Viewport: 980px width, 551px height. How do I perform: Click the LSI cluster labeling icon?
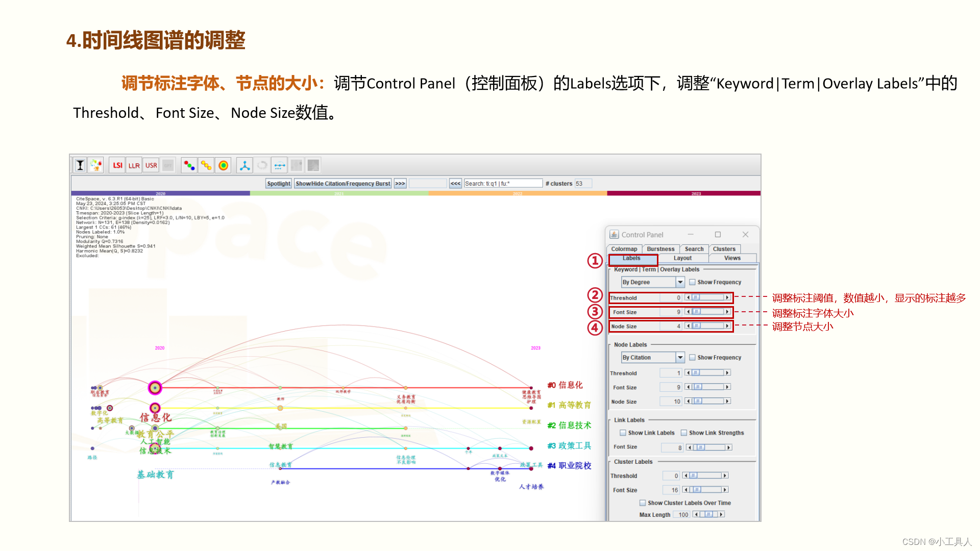click(x=117, y=165)
